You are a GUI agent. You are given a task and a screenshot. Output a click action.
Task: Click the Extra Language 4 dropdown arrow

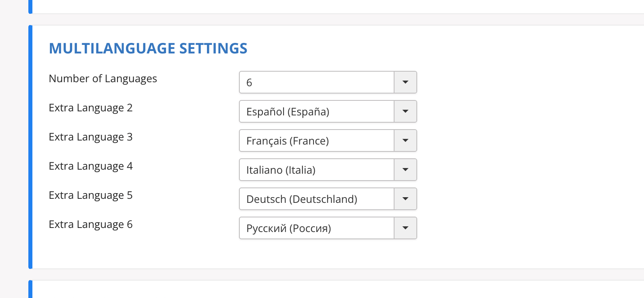point(405,170)
